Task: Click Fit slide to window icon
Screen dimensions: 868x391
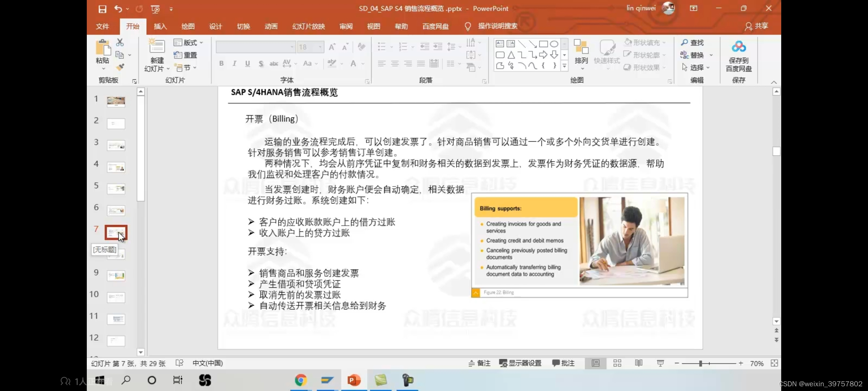Action: [x=774, y=363]
